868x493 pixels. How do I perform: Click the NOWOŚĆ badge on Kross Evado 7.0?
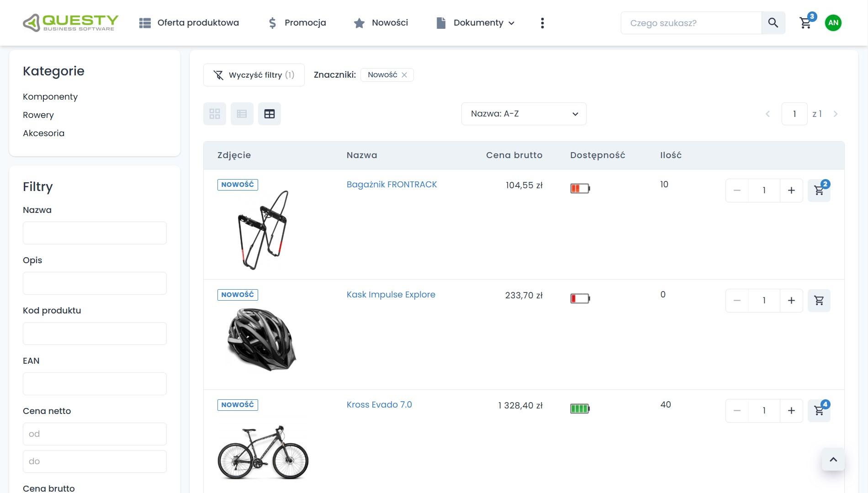[x=238, y=405]
